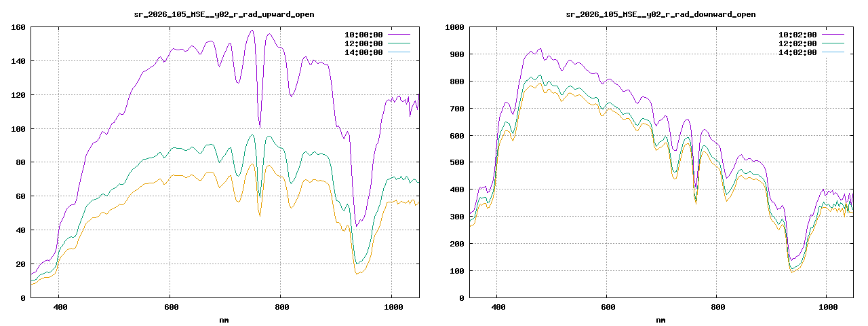The image size is (868, 326).
Task: Click green line sample beside 12:02:00 legend
Action: [833, 43]
